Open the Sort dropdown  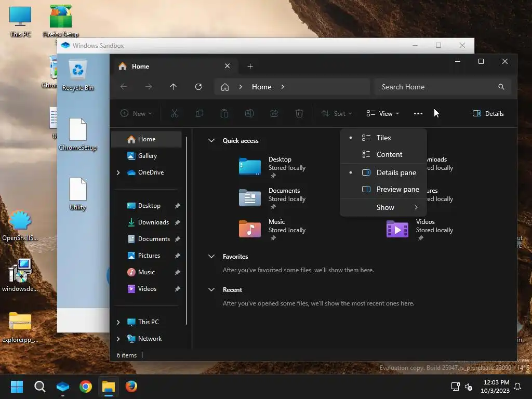pos(337,114)
